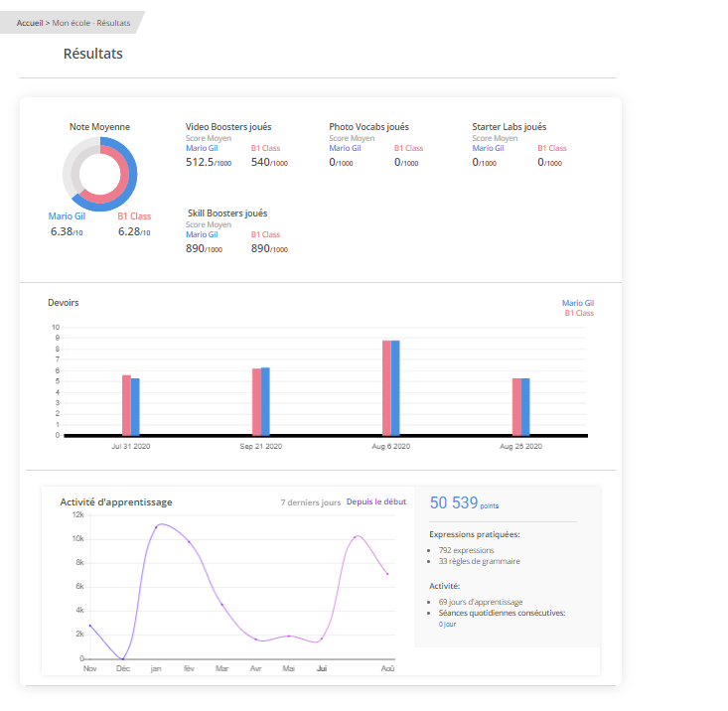Click the Déc zero point on activity curve

click(x=122, y=658)
